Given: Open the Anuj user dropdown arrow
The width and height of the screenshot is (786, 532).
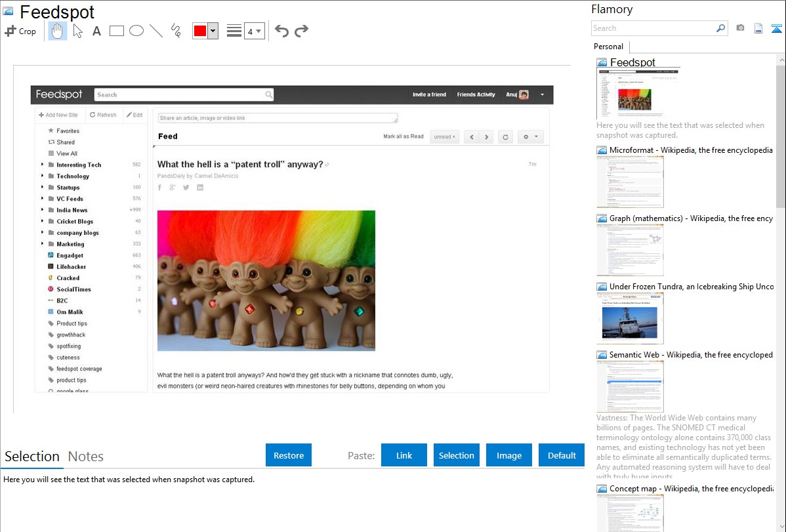Looking at the screenshot, I should coord(543,94).
